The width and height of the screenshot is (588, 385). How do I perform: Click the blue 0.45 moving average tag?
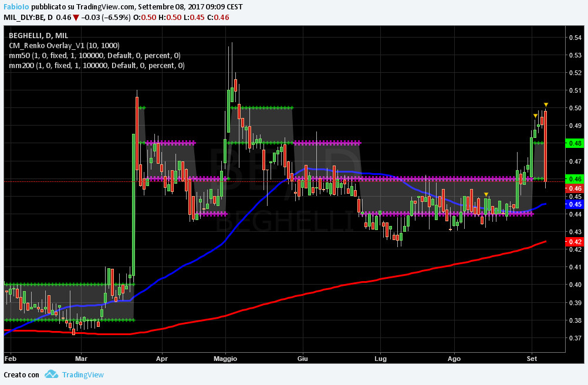(575, 204)
